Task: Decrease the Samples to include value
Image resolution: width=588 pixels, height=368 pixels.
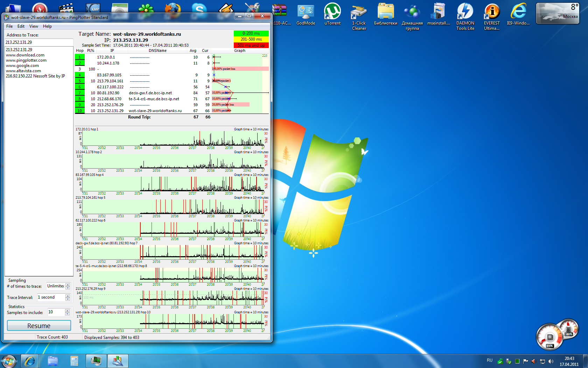Action: coord(68,314)
